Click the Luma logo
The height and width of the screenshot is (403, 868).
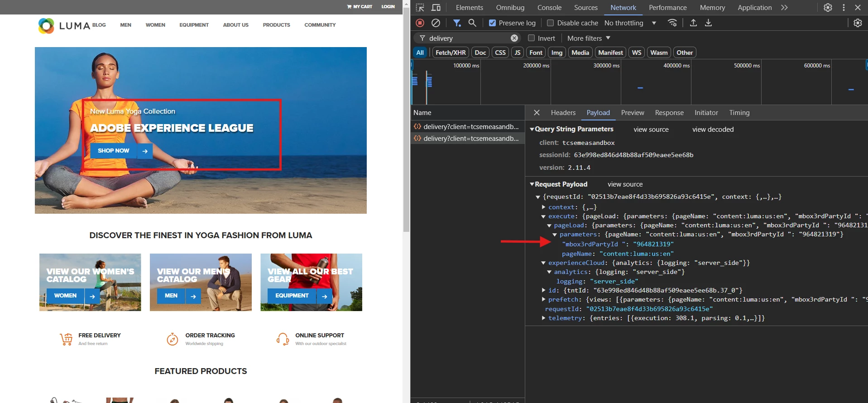click(x=64, y=25)
